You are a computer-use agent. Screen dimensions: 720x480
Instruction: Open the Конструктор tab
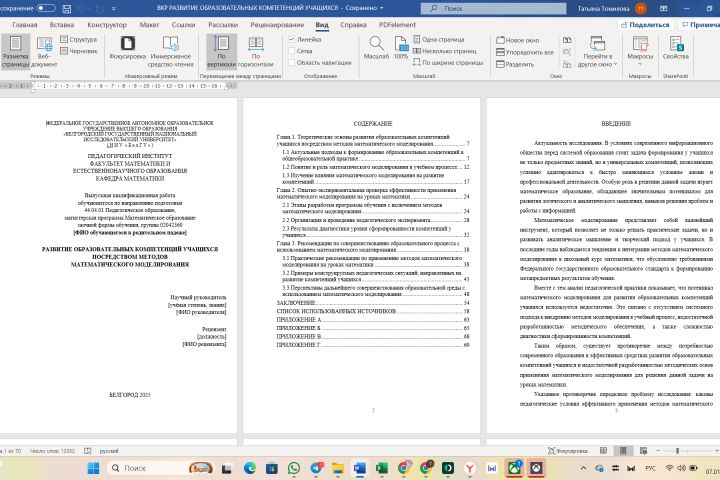(107, 25)
